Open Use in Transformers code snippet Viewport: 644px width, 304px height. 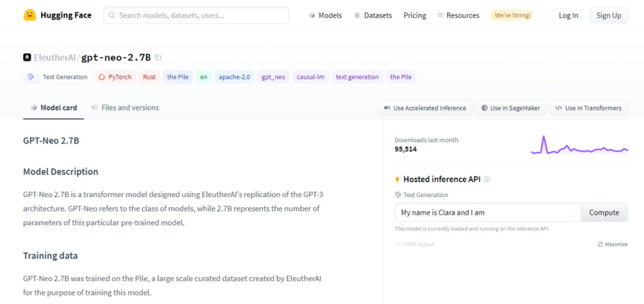588,108
